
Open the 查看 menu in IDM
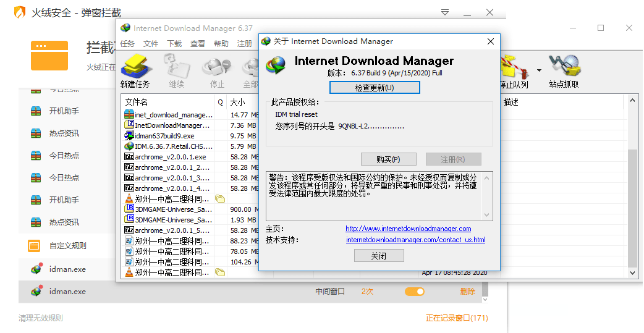(198, 43)
